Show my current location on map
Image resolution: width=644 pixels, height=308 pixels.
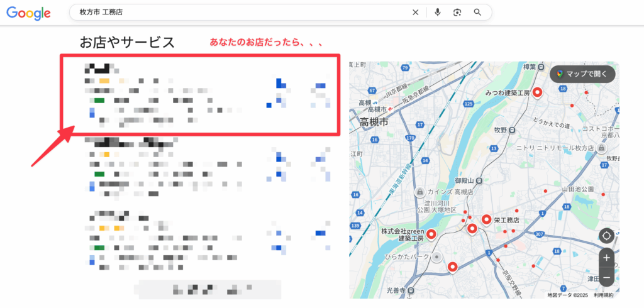pos(606,236)
